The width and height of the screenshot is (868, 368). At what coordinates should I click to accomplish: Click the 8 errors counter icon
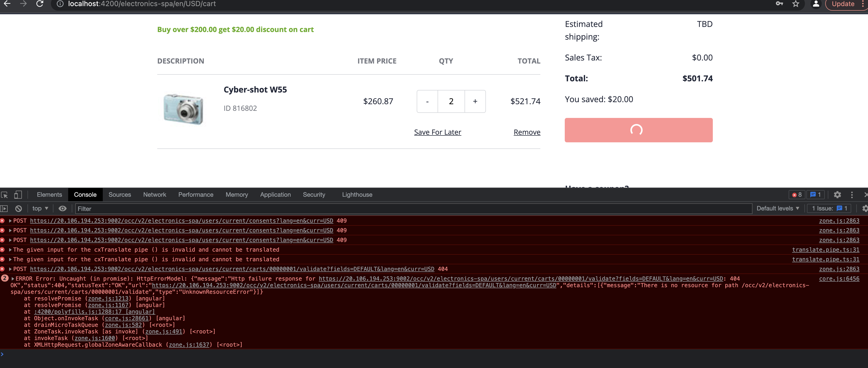pyautogui.click(x=797, y=195)
